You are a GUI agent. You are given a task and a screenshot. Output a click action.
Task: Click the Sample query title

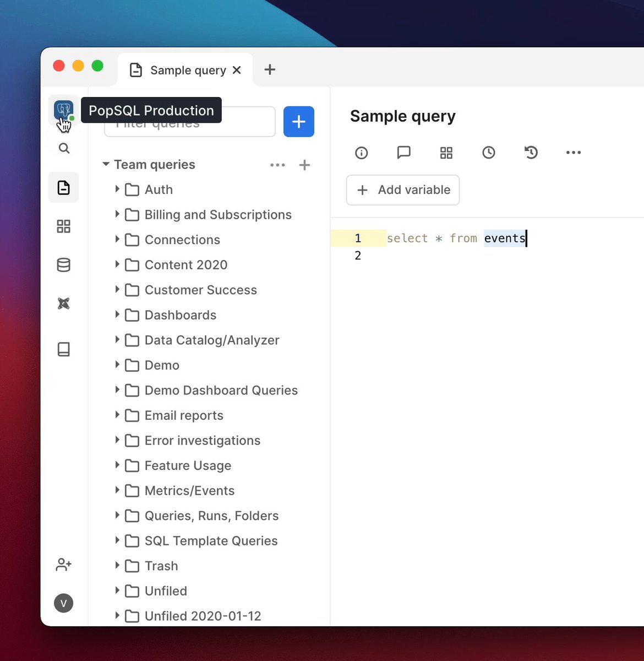pos(403,116)
